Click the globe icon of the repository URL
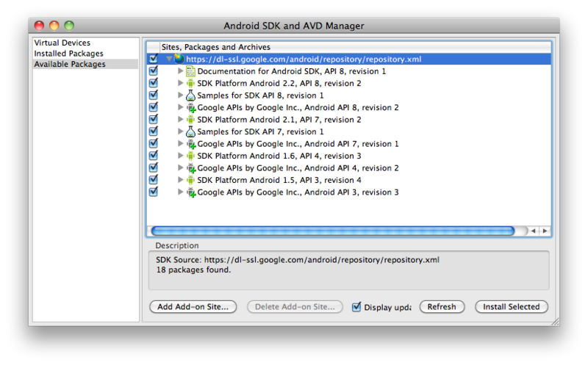 pos(179,59)
